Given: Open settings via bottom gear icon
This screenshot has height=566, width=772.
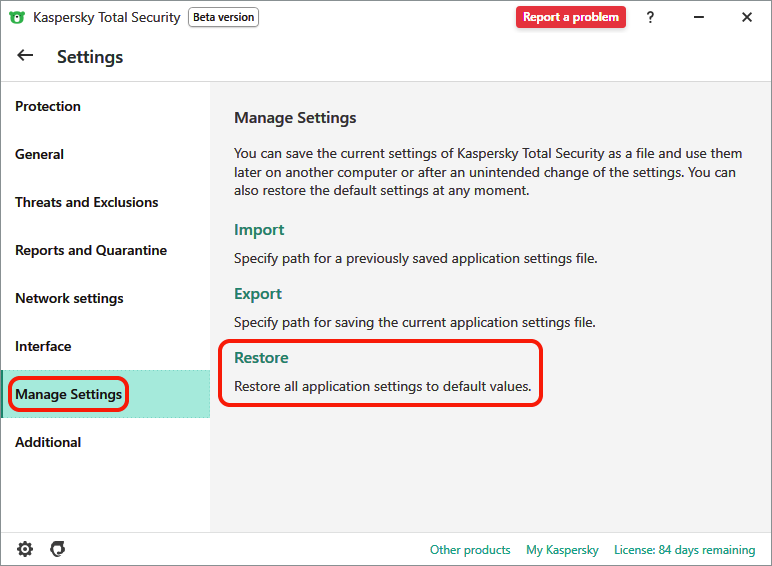Looking at the screenshot, I should 25,549.
